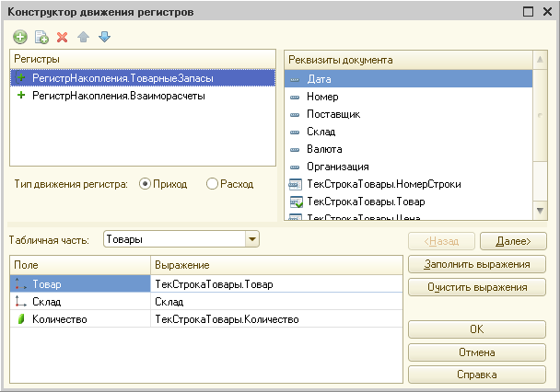Select Склад requisite in document requisites
This screenshot has width=560, height=392.
click(409, 132)
